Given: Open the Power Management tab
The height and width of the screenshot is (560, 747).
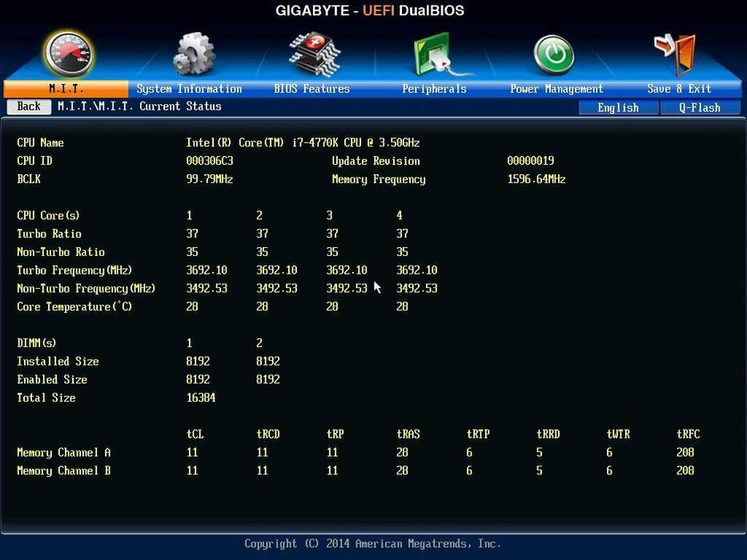Looking at the screenshot, I should [x=556, y=89].
